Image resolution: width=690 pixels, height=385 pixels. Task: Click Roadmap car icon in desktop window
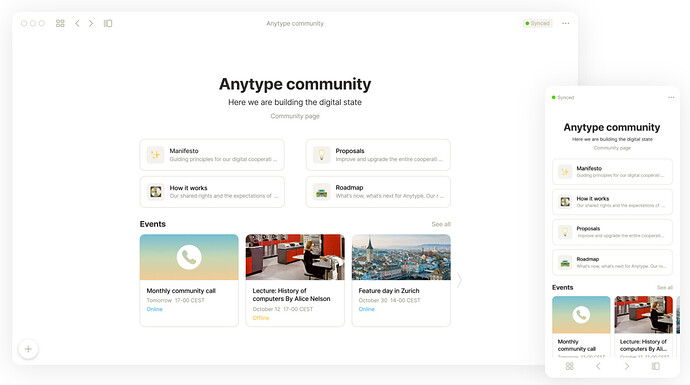click(x=322, y=192)
